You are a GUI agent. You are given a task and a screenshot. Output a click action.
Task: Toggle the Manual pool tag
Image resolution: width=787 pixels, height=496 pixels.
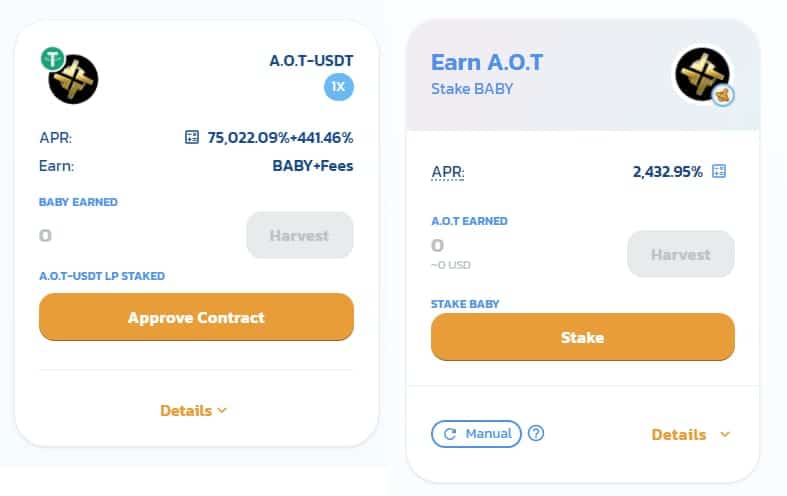tap(476, 434)
